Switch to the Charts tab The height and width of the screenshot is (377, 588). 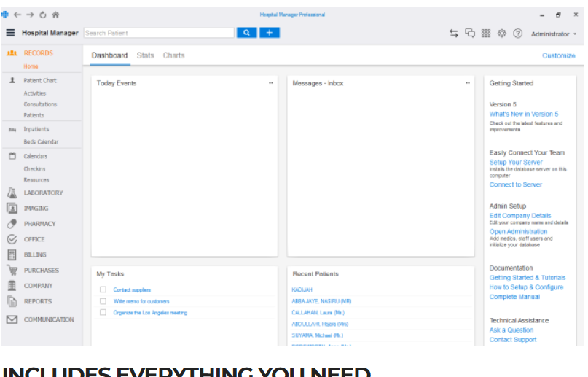173,55
